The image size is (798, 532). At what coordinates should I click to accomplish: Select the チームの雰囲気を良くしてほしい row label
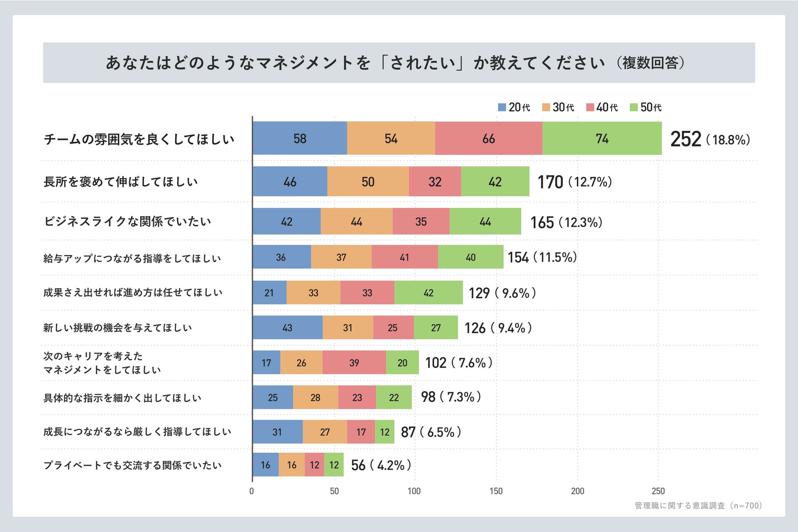(139, 139)
